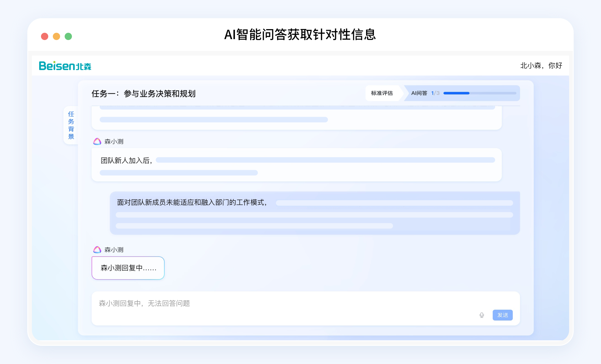This screenshot has height=364, width=601.
Task: Select the AI问答 step tab
Action: pos(419,93)
